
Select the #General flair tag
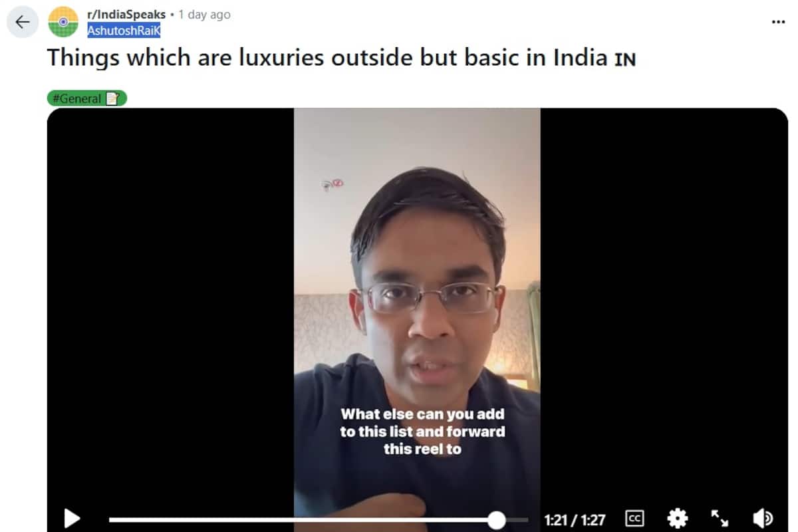(87, 98)
